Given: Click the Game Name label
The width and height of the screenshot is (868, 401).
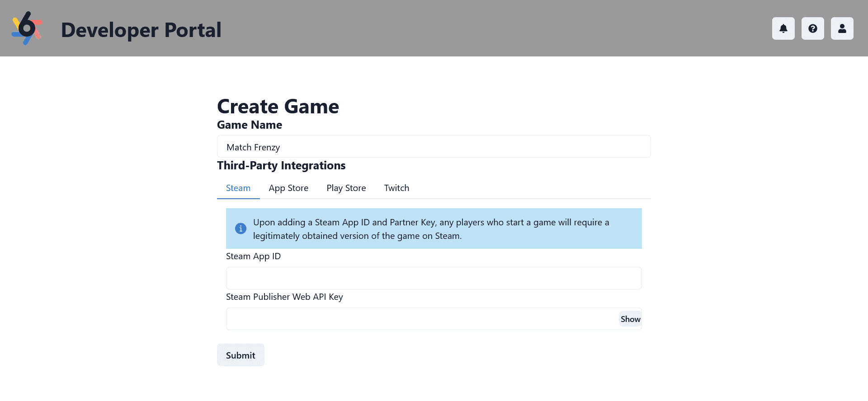Looking at the screenshot, I should point(250,125).
